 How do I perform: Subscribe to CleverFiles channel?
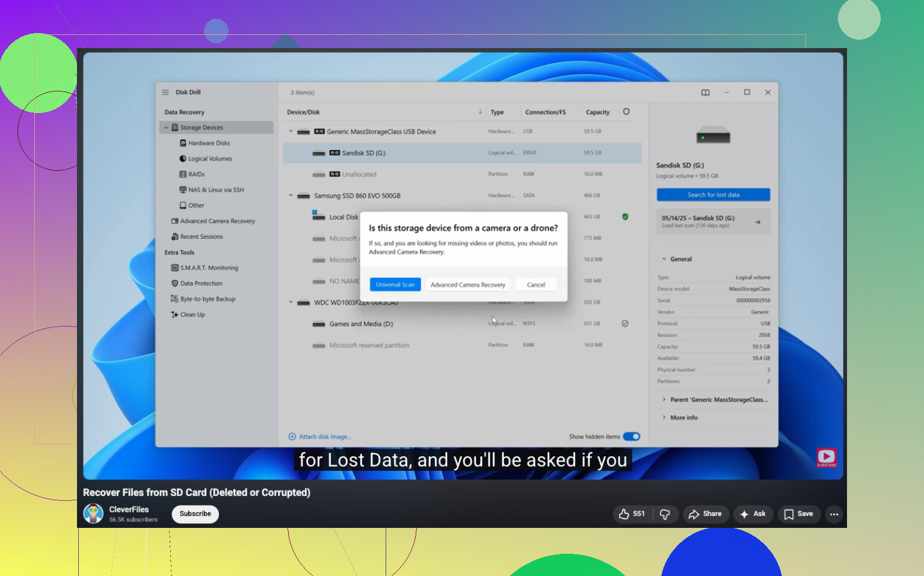click(x=196, y=514)
